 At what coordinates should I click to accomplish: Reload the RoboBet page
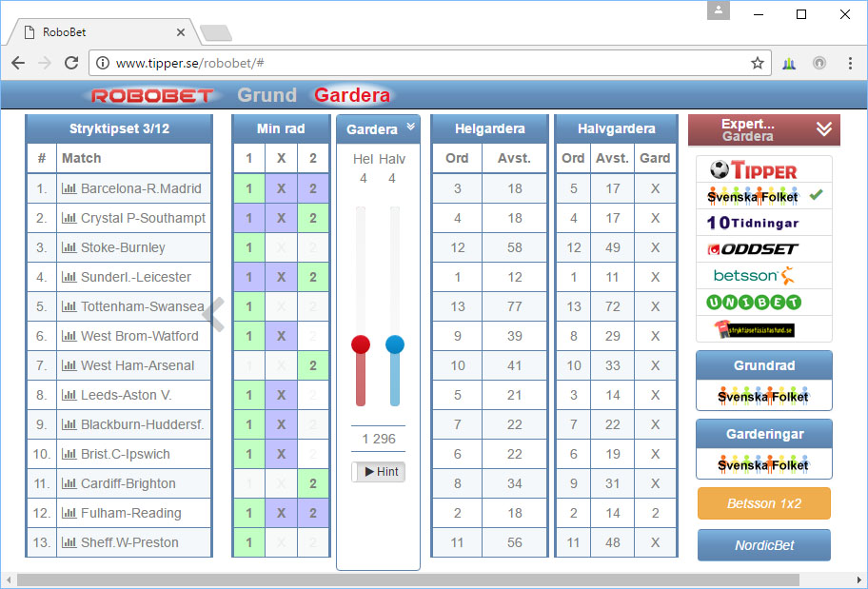coord(71,63)
